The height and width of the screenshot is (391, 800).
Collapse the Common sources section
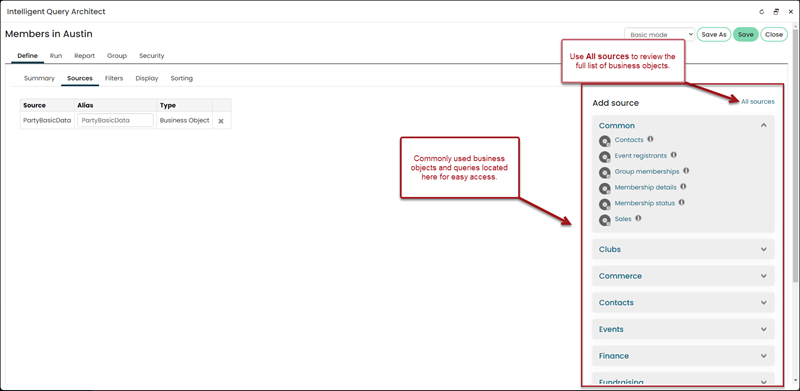point(764,125)
